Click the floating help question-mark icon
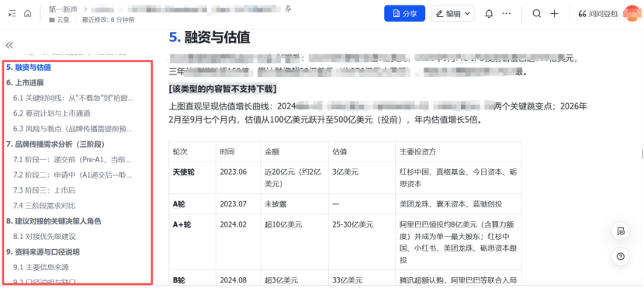This screenshot has height=288, width=644. (621, 257)
